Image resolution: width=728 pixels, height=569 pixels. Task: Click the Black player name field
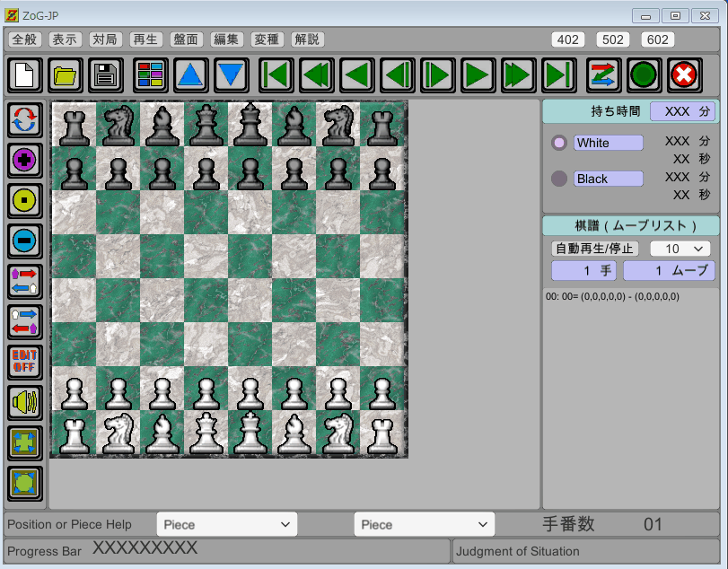(609, 179)
